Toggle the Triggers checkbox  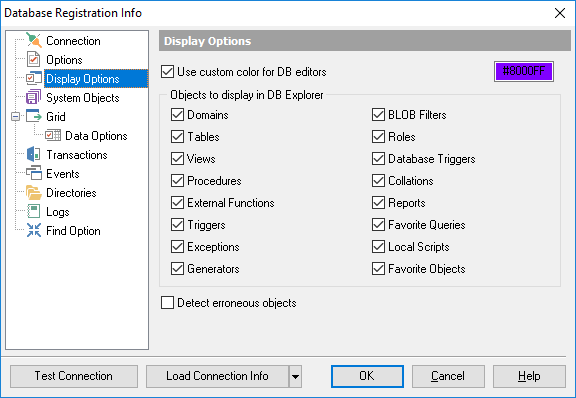[x=177, y=225]
